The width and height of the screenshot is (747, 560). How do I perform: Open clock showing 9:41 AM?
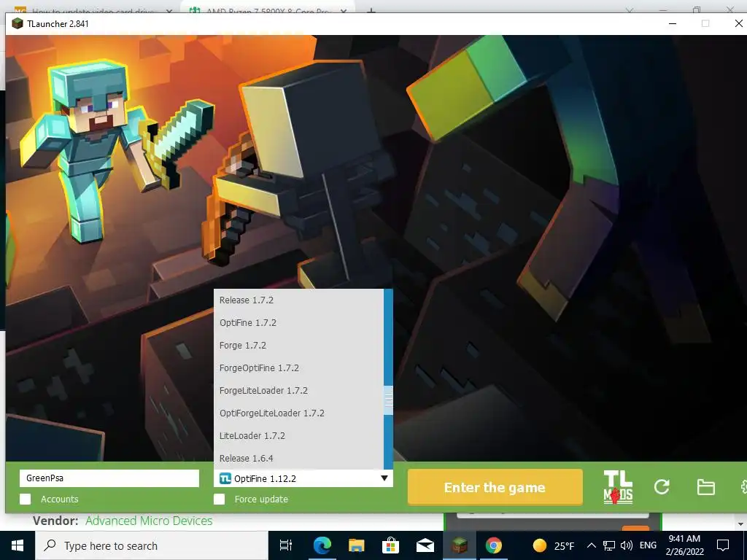[684, 545]
